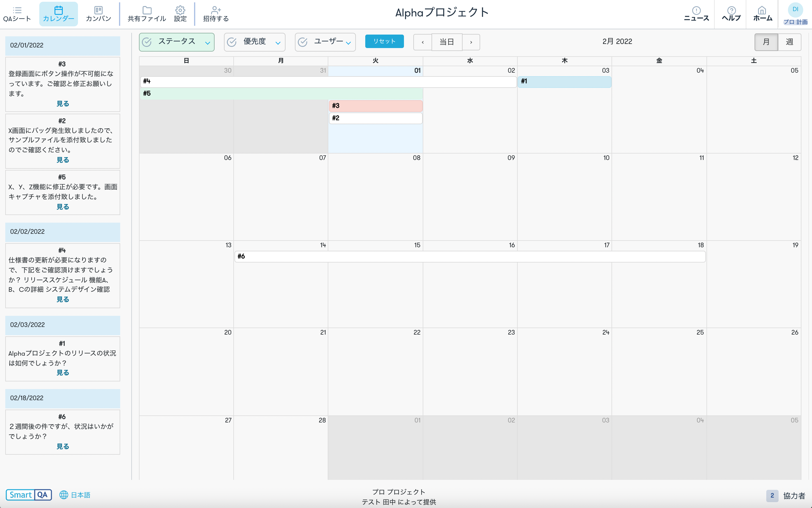Toggle the ステータス filter check circle
Screen dimensions: 812x508
(x=147, y=42)
